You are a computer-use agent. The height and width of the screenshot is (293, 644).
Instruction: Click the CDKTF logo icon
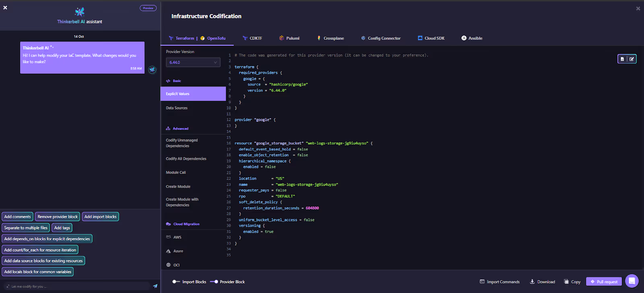coord(245,38)
